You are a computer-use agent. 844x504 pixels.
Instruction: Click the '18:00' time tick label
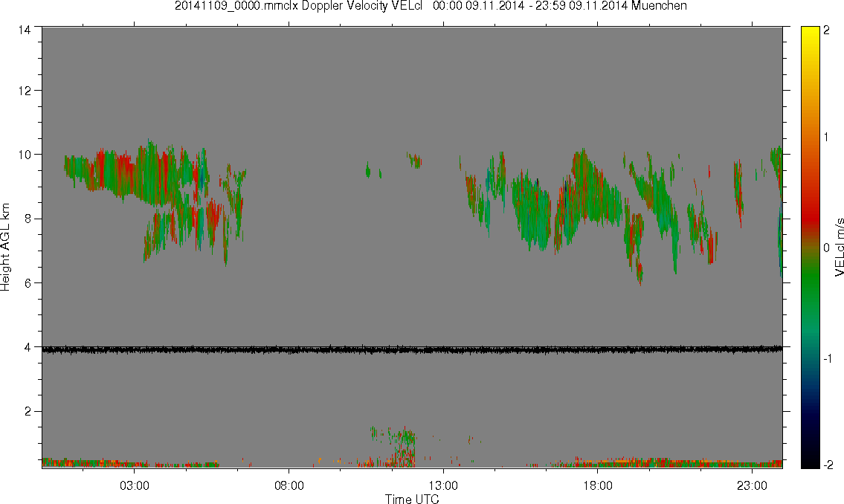pos(598,485)
